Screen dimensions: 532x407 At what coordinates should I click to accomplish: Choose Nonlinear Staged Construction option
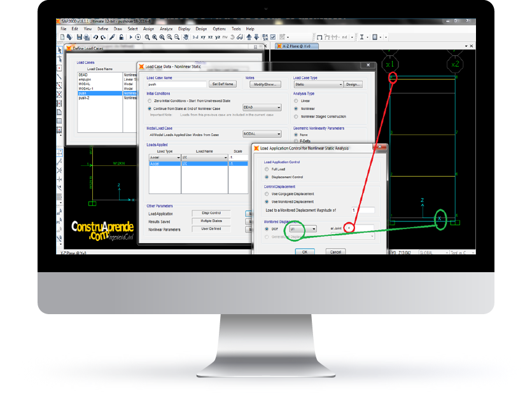pos(296,116)
